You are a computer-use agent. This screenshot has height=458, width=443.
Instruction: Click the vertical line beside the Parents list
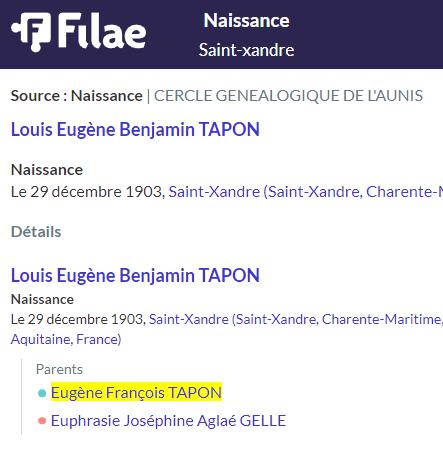coord(22,397)
